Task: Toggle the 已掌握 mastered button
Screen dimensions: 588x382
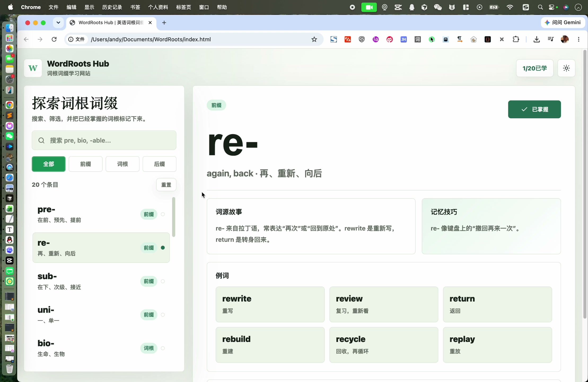Action: tap(534, 109)
